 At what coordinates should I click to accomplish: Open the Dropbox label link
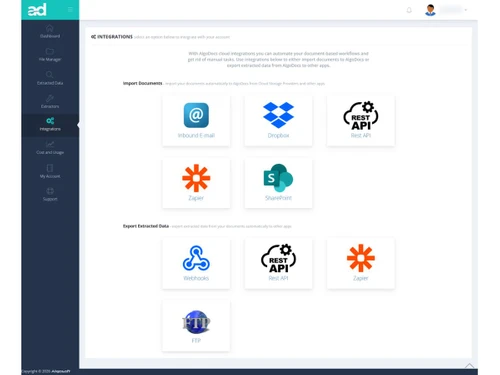point(278,135)
